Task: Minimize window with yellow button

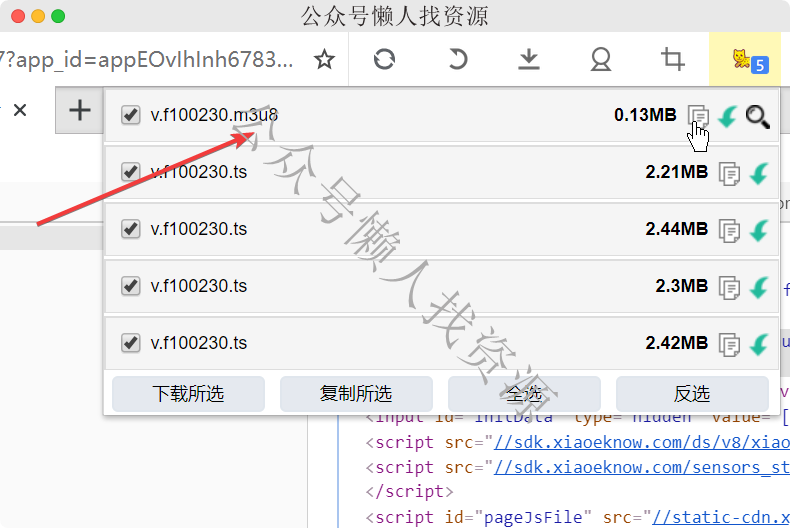Action: tap(38, 16)
